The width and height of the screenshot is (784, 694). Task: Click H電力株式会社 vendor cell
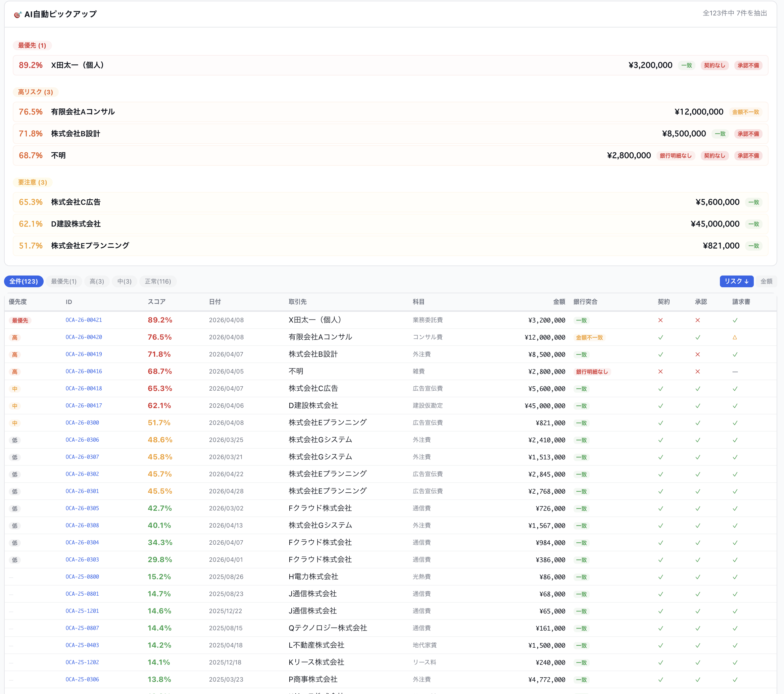(313, 577)
